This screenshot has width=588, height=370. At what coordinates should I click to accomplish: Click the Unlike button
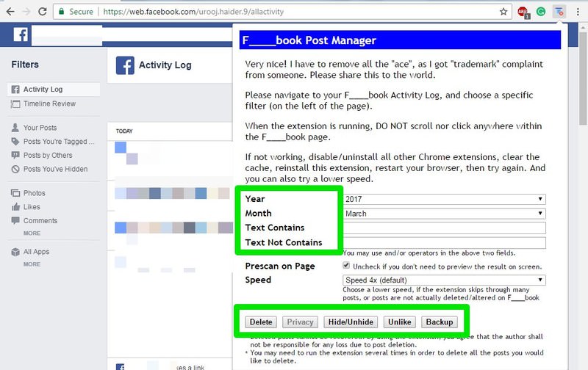pos(399,322)
